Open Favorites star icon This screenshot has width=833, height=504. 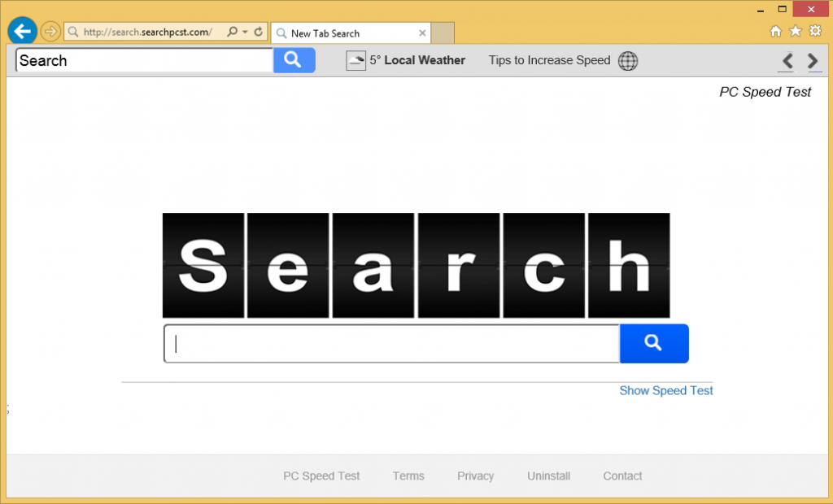click(x=795, y=32)
